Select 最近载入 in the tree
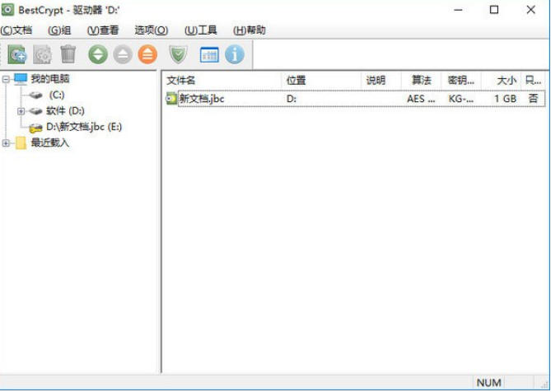551x392 pixels. tap(50, 143)
